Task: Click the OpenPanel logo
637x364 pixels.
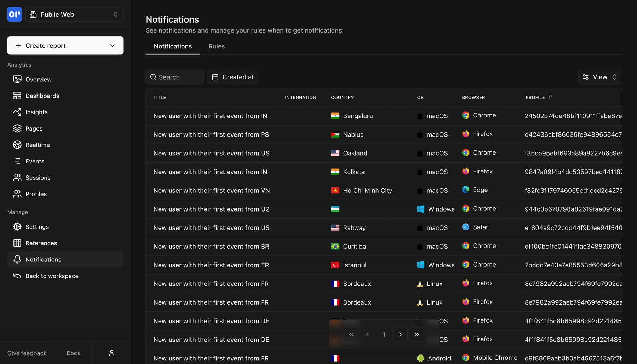Action: click(x=14, y=15)
